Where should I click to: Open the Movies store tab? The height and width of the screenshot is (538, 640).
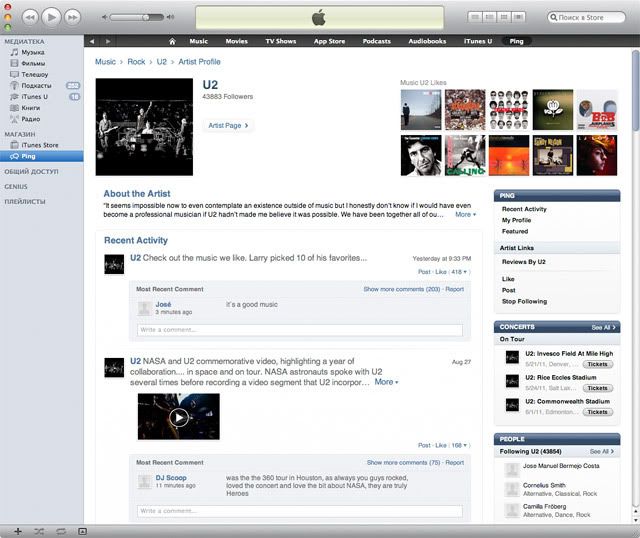click(x=237, y=41)
